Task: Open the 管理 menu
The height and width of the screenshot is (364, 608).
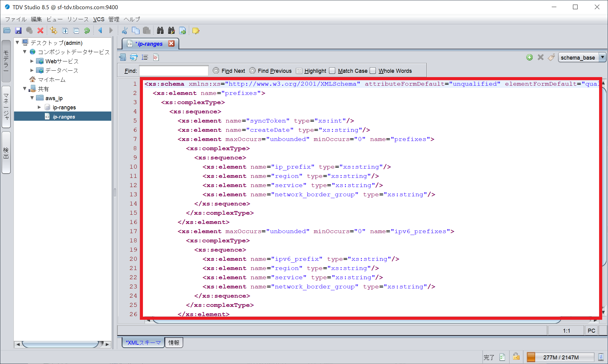Action: click(114, 19)
